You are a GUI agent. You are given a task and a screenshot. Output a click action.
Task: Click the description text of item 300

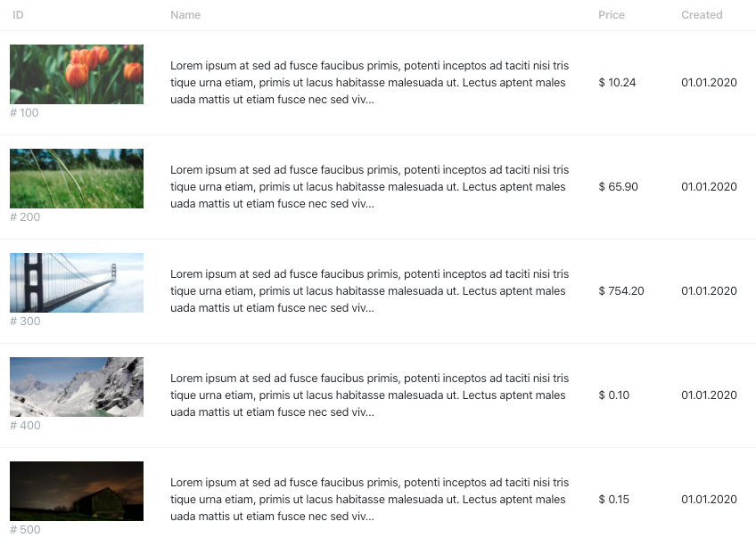370,291
